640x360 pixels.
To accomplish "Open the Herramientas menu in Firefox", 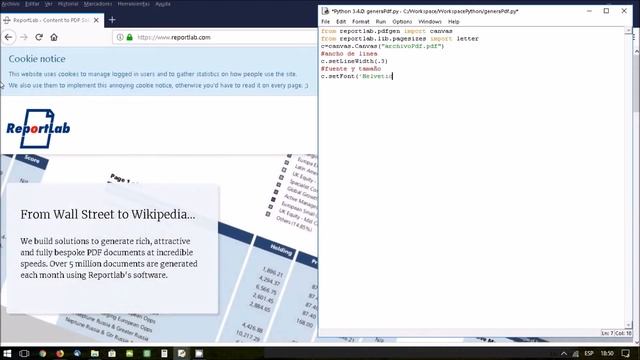I will click(x=133, y=4).
